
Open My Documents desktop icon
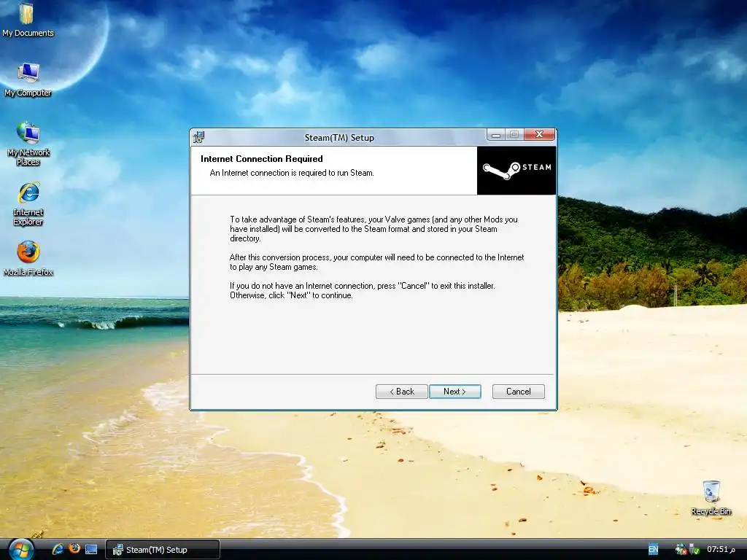pyautogui.click(x=27, y=20)
